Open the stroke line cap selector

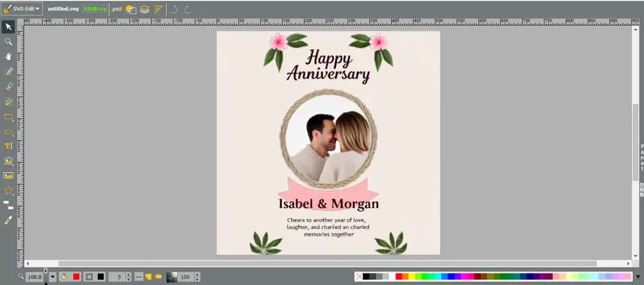click(158, 277)
